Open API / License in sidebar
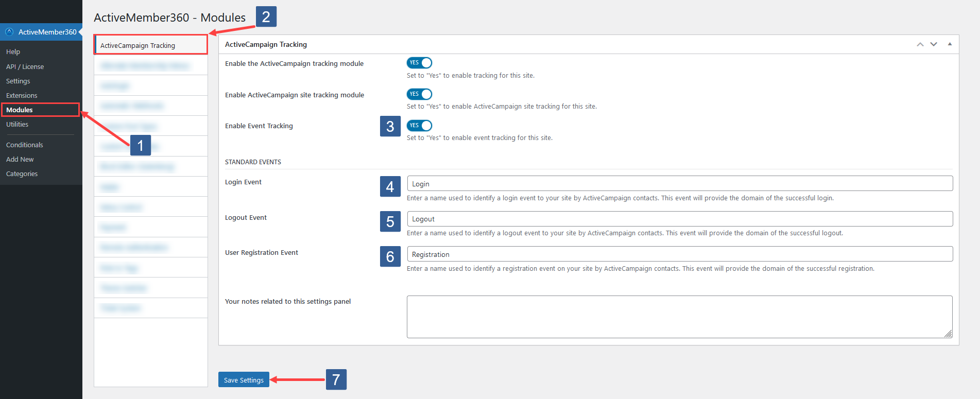The height and width of the screenshot is (399, 980). pos(25,66)
